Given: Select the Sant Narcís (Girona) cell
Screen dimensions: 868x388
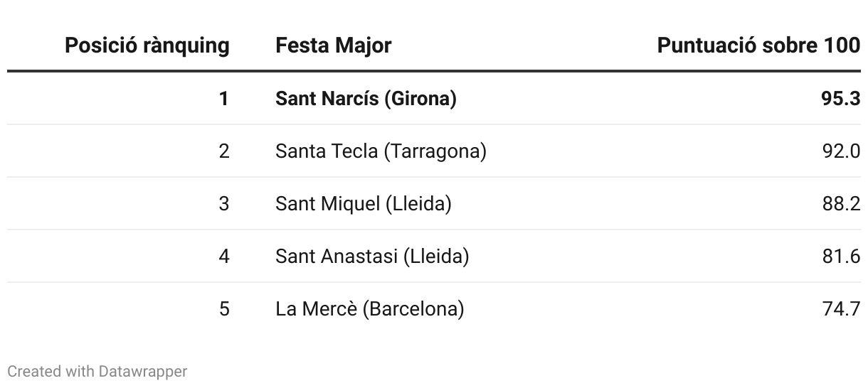Looking at the screenshot, I should tap(366, 99).
